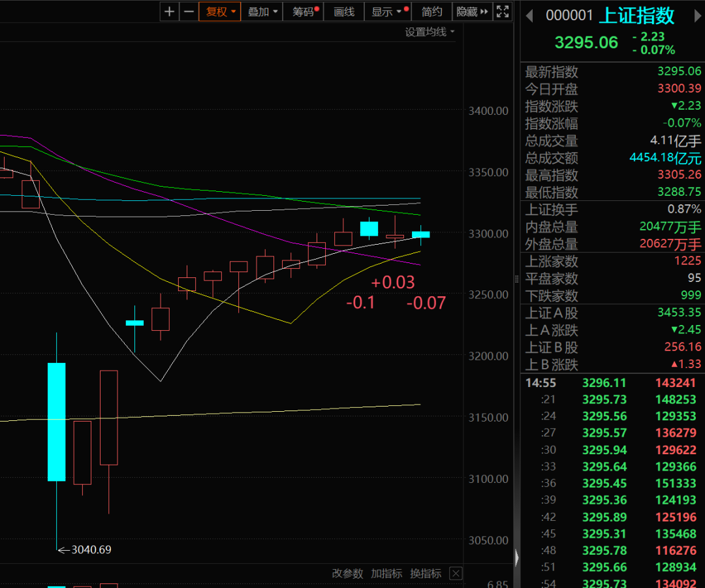Click the fullscreen expand icon in the toolbar

pos(503,11)
